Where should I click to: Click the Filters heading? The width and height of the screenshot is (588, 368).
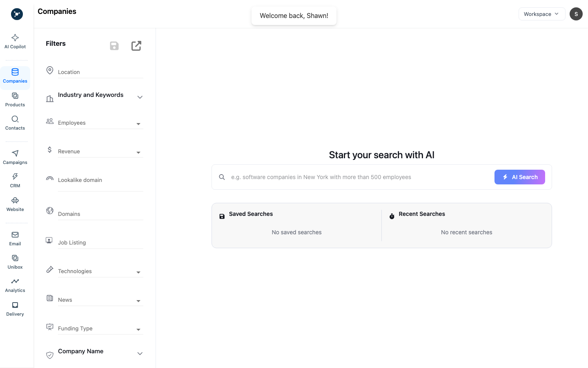point(56,43)
